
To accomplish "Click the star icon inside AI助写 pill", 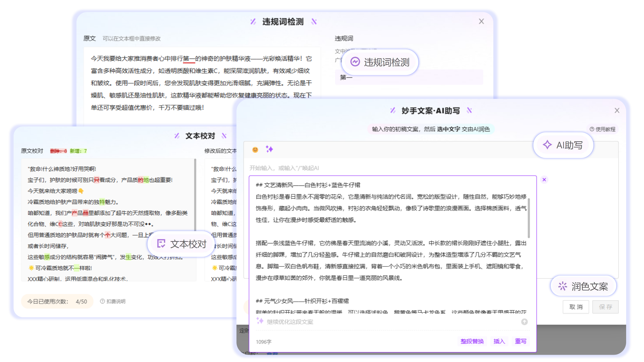I will click(547, 145).
